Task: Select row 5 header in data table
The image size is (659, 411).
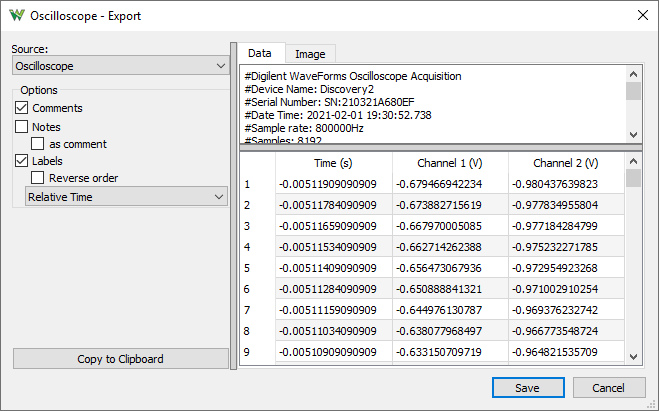Action: click(256, 268)
